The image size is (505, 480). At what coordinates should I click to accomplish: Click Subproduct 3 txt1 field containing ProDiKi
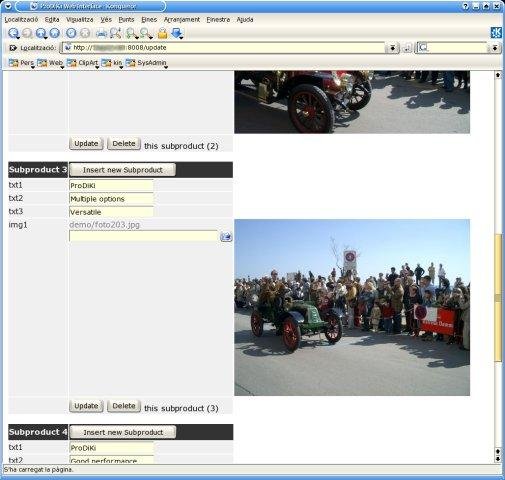tap(111, 186)
